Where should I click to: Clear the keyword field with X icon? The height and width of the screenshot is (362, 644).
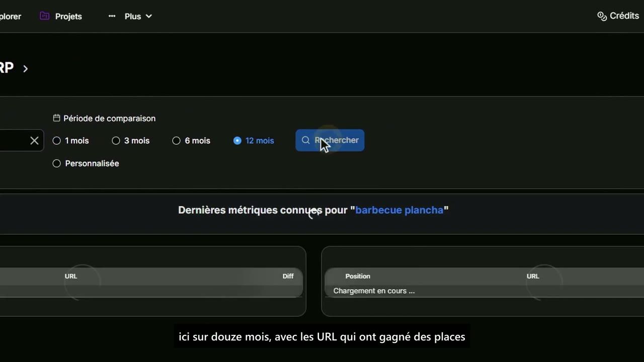(34, 141)
